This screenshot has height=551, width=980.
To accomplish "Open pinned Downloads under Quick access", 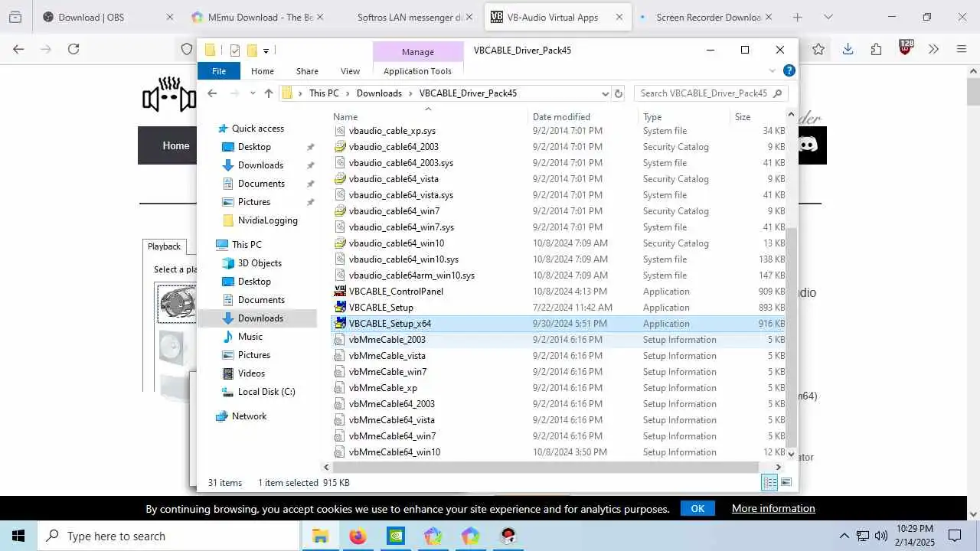I will point(260,165).
